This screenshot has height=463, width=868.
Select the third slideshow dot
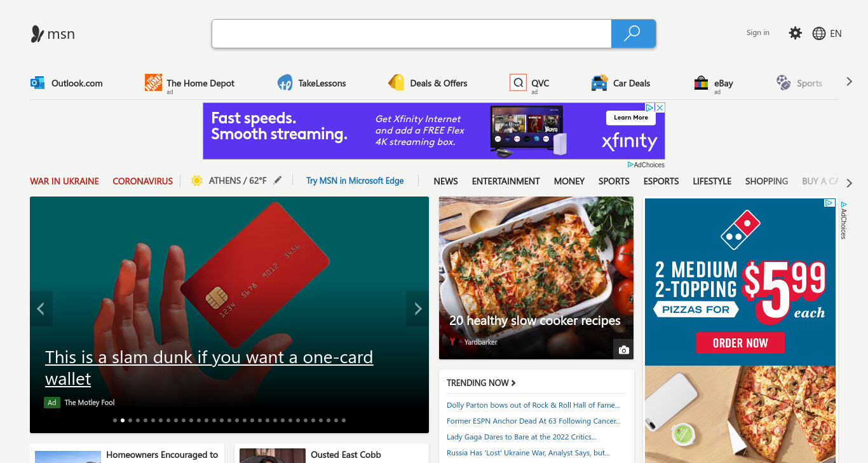(x=130, y=420)
